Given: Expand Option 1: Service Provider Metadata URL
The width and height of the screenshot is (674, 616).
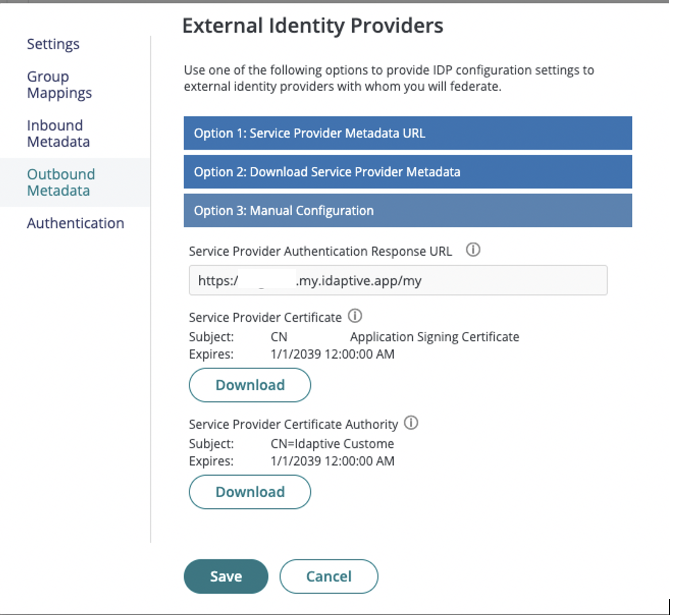Looking at the screenshot, I should [x=407, y=133].
